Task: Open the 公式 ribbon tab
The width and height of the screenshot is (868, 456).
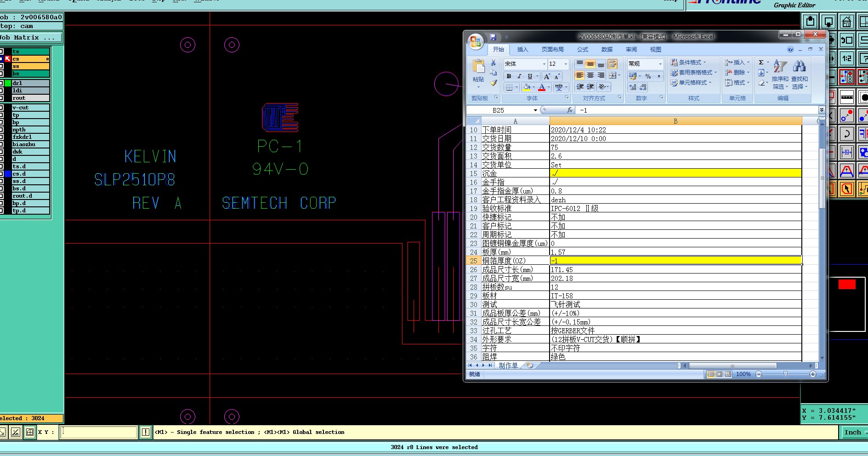Action: pos(583,50)
